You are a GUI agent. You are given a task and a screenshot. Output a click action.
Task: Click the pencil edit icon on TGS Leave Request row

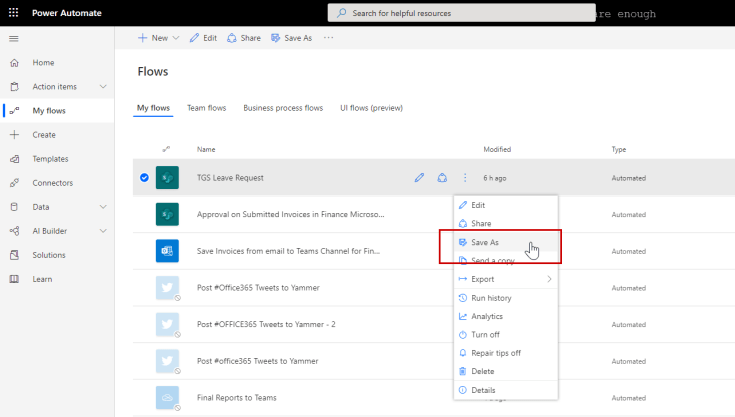tap(419, 178)
